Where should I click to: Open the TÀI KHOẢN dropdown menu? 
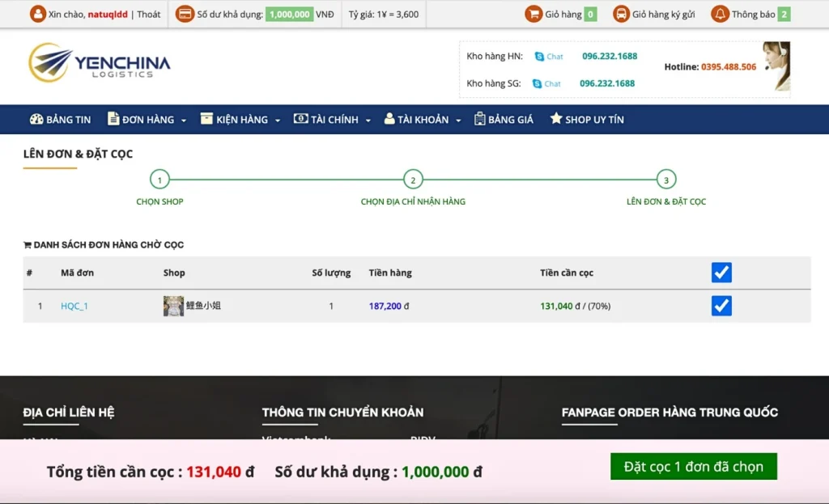422,120
